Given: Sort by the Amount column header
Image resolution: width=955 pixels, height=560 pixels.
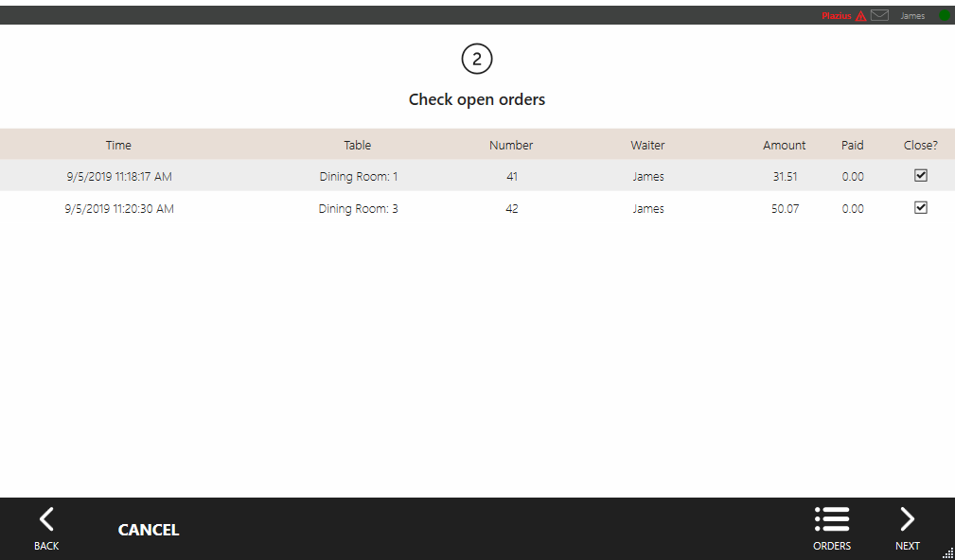Looking at the screenshot, I should 784,145.
